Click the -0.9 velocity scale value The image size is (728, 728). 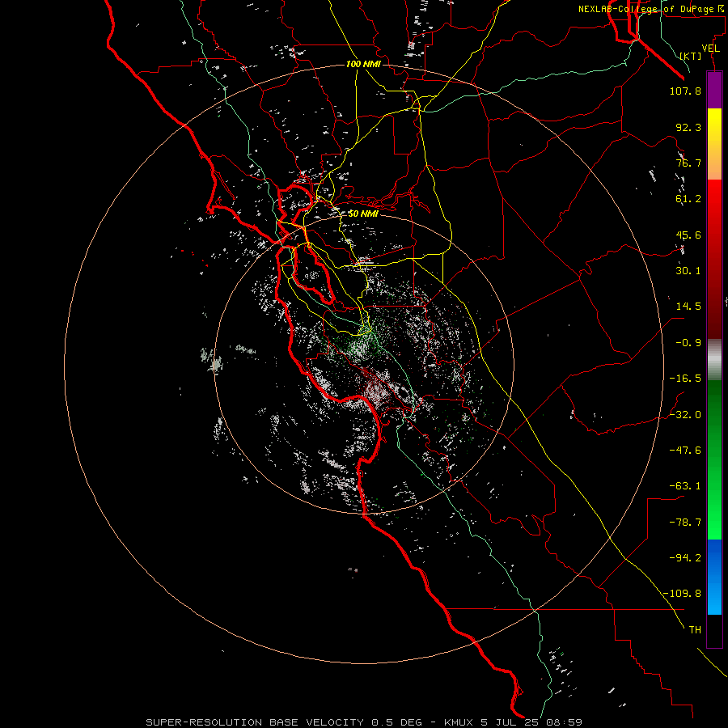click(688, 343)
